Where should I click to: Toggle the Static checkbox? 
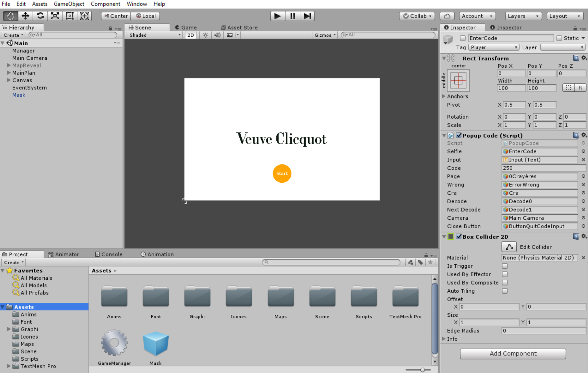pos(559,38)
